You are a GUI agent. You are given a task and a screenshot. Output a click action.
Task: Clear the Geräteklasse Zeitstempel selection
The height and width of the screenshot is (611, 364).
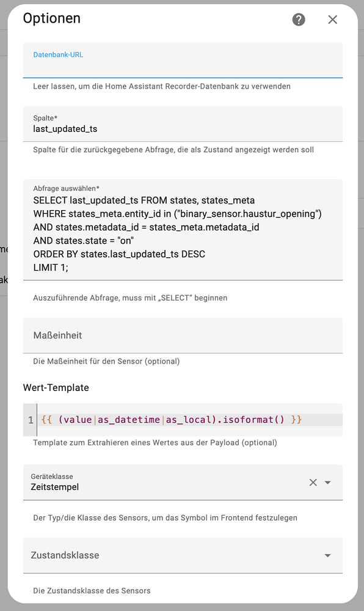point(313,482)
